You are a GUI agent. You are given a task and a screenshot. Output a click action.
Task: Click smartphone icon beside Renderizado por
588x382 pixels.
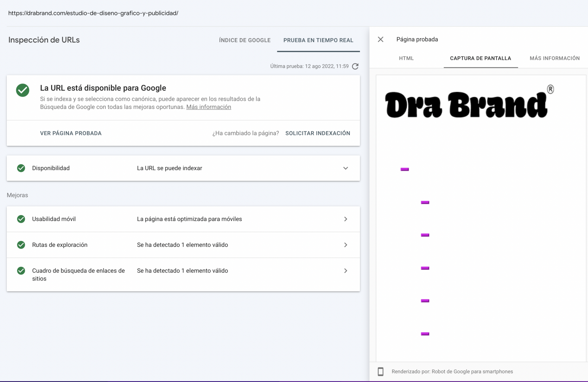click(x=380, y=371)
